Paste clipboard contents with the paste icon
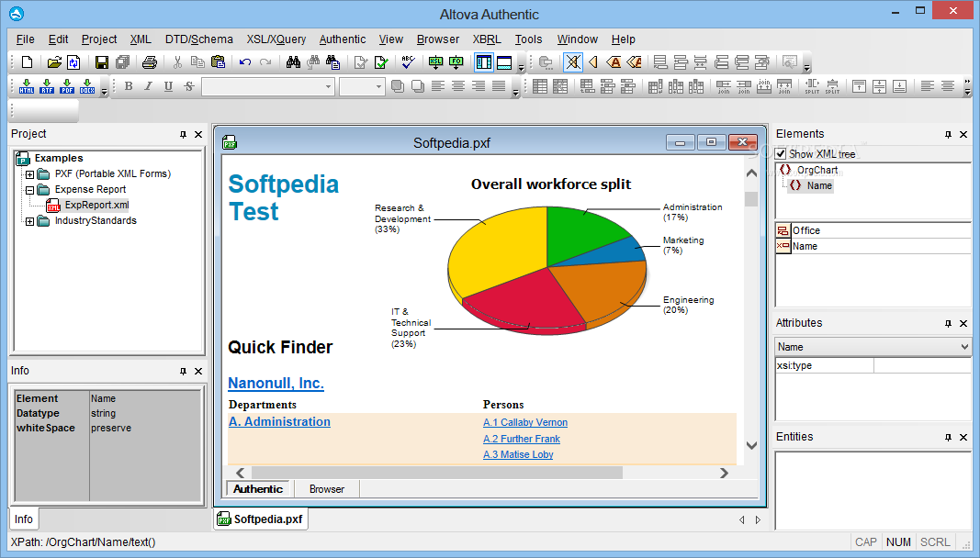The height and width of the screenshot is (558, 980). [x=218, y=61]
